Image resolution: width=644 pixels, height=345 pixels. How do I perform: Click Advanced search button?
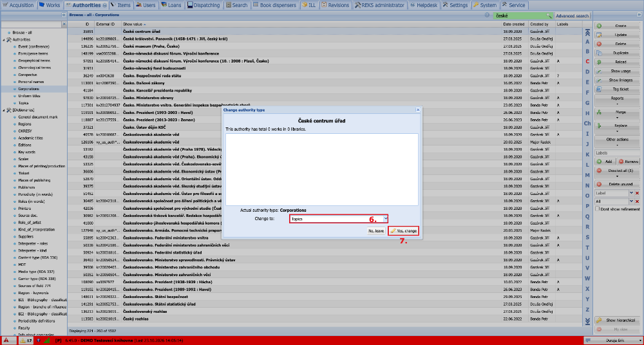[x=572, y=15]
